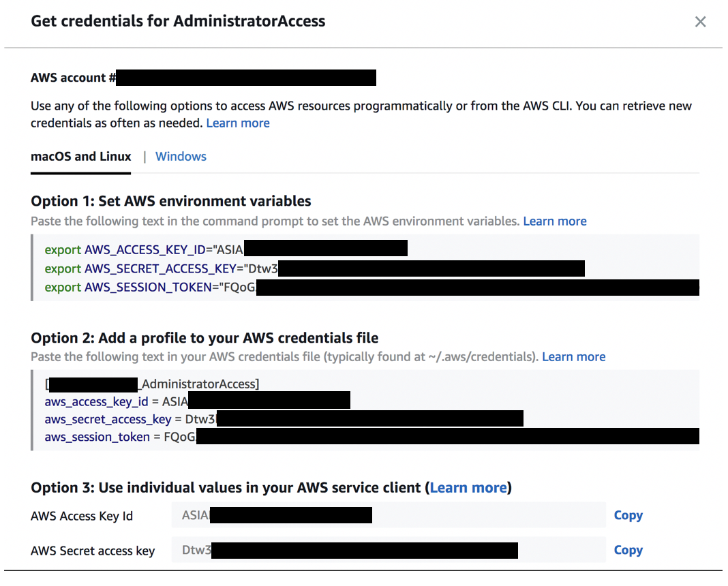
Task: Copy the AWS Secret access key value
Action: click(628, 551)
